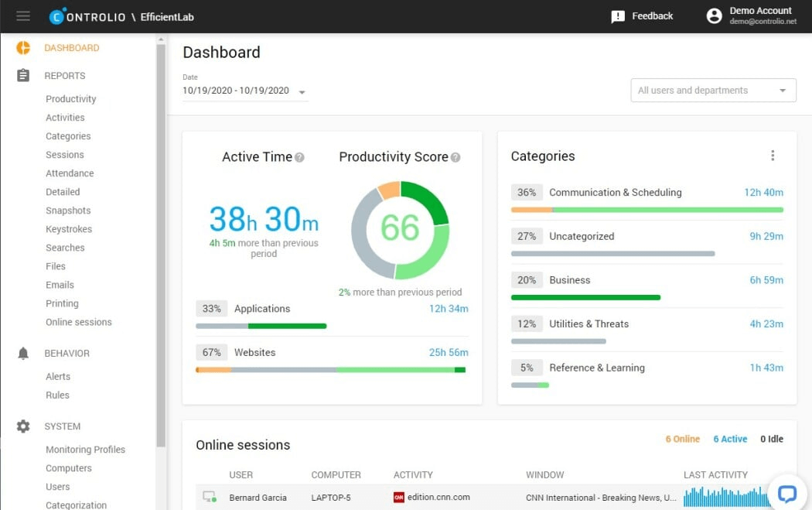The width and height of the screenshot is (812, 510).
Task: Open the Productivity report
Action: (x=70, y=99)
